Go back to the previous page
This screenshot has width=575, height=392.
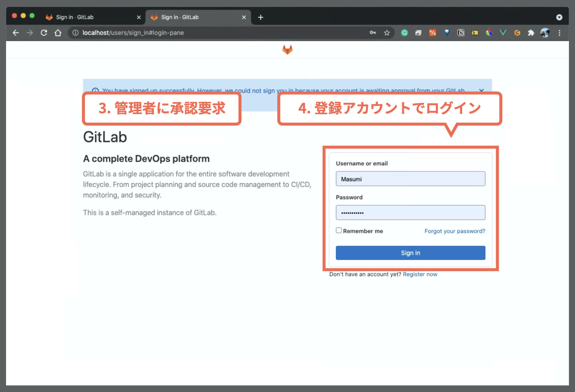pyautogui.click(x=16, y=33)
